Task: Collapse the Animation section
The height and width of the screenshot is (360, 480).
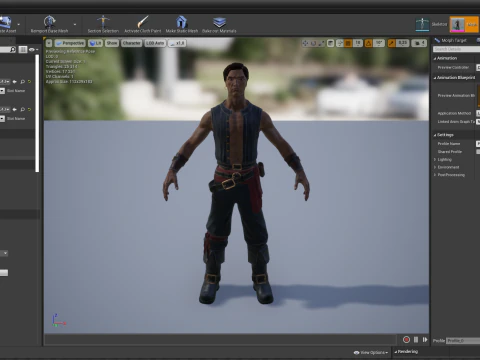Action: (435, 58)
